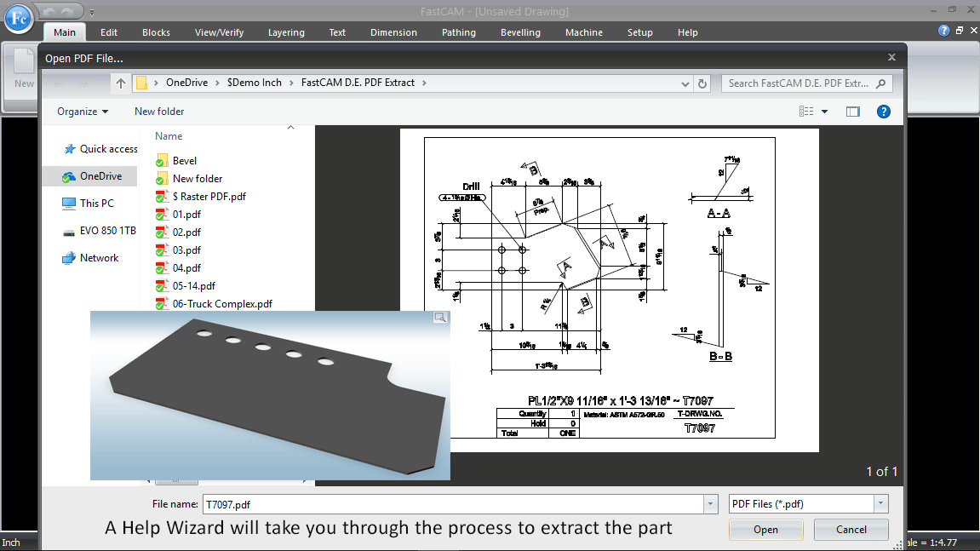Screen dimensions: 980x551
Task: Click the New drawing icon in ribbon
Action: (24, 62)
